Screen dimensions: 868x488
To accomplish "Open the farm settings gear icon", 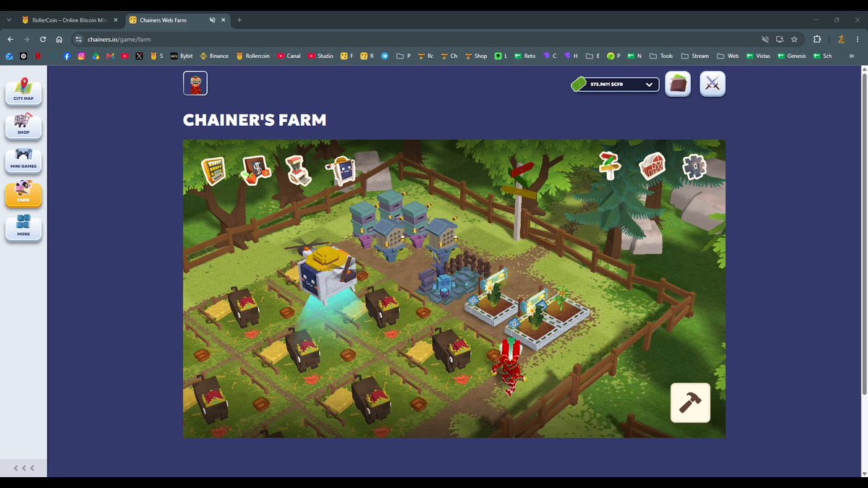I will click(x=694, y=167).
